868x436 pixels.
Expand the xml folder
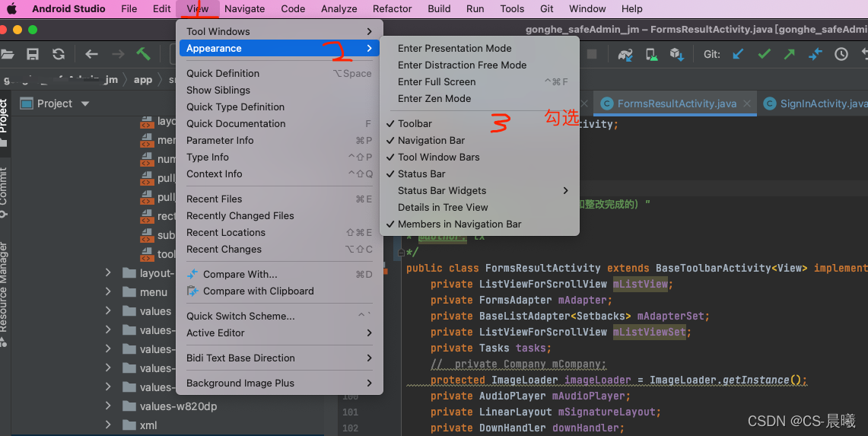[x=108, y=425]
